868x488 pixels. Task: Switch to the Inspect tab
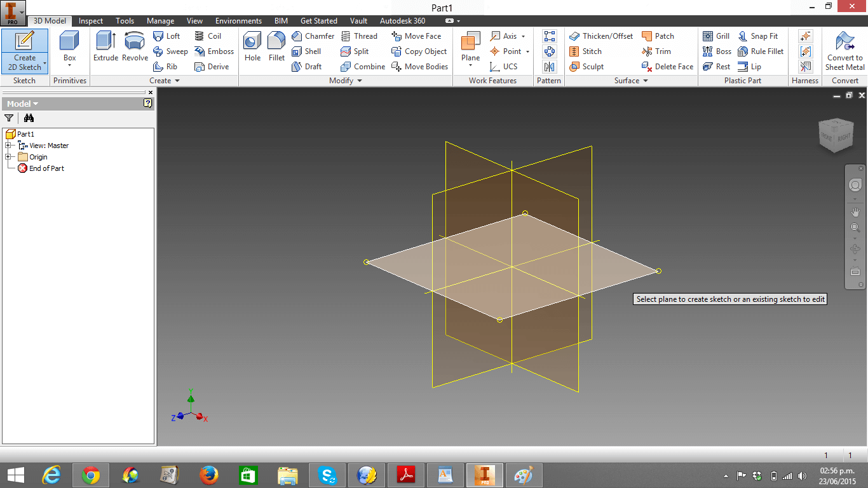[x=91, y=21]
